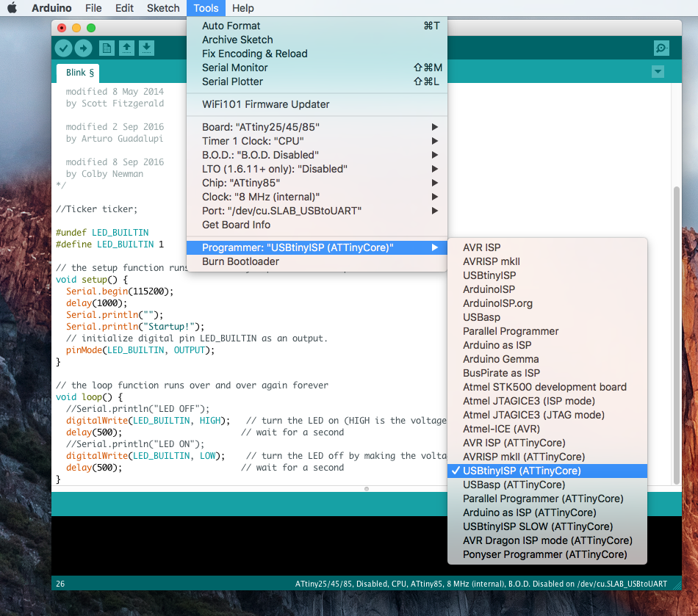The width and height of the screenshot is (698, 616).
Task: Expand the Chip ATtiny85 submenu
Action: [317, 183]
